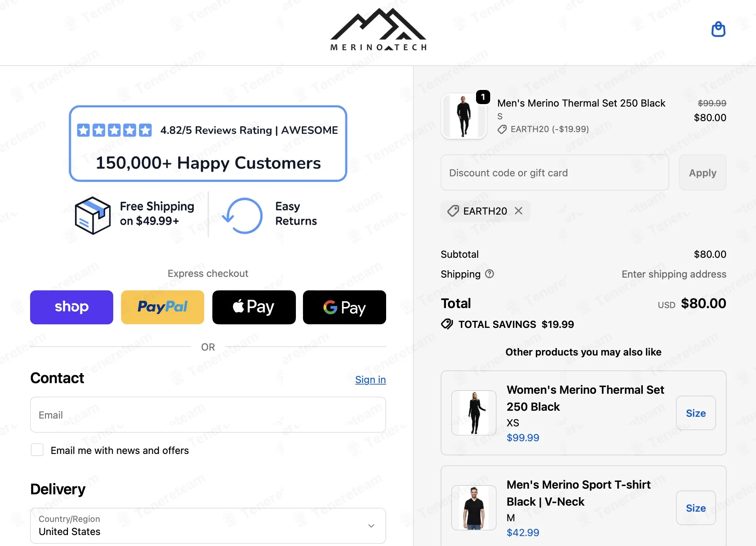Click the Total Savings tag icon

(x=447, y=324)
